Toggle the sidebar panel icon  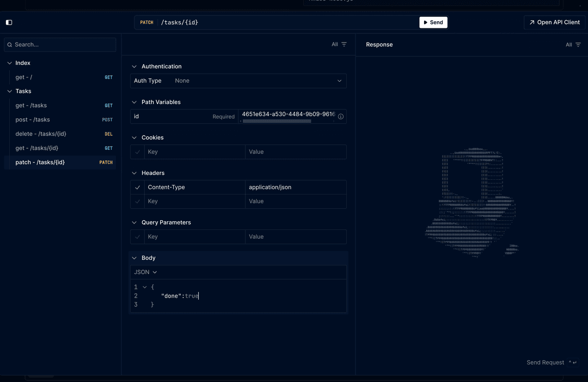pyautogui.click(x=9, y=22)
